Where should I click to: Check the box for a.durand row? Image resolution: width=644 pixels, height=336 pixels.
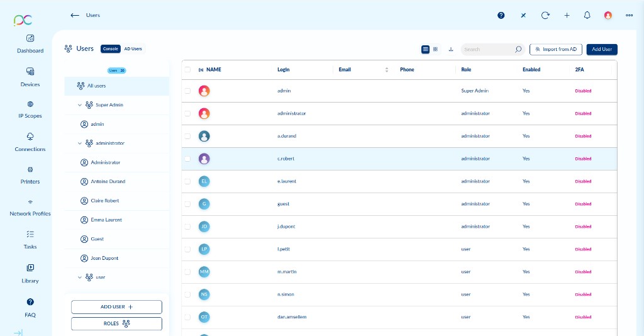point(187,136)
